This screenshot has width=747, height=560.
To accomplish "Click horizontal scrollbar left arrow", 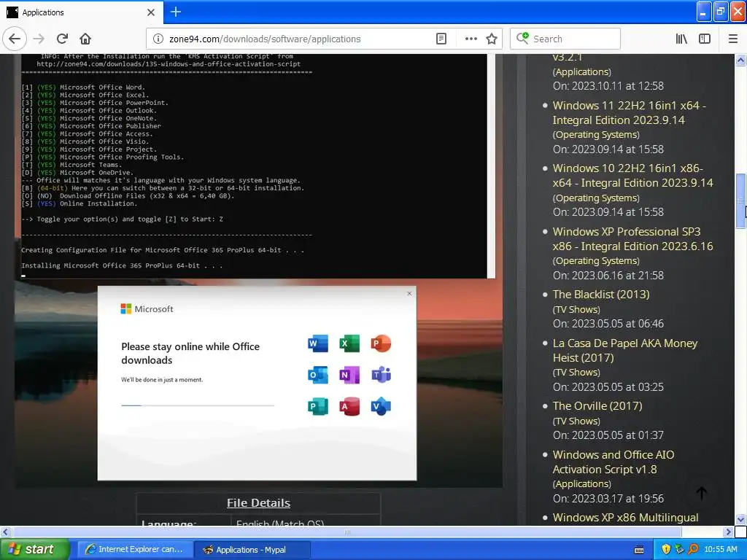I will click(5, 532).
